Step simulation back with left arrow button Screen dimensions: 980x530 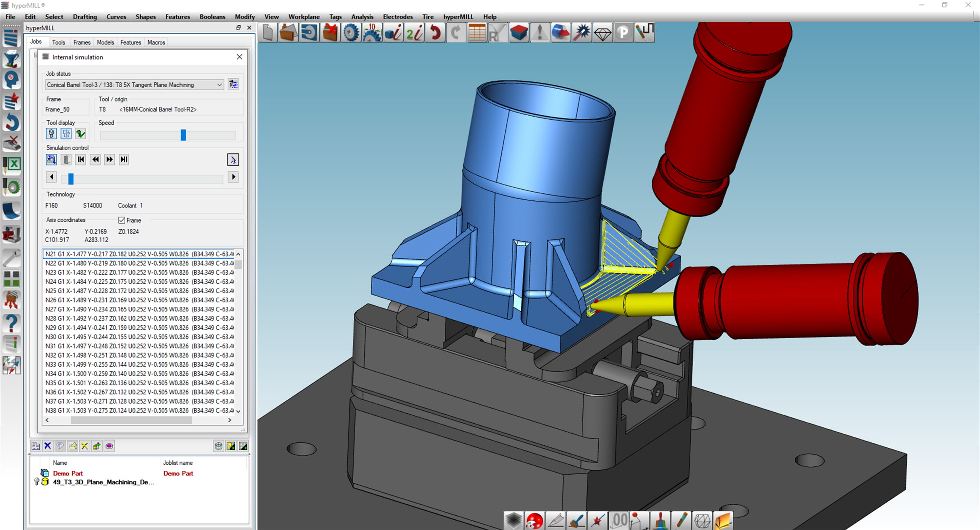51,177
